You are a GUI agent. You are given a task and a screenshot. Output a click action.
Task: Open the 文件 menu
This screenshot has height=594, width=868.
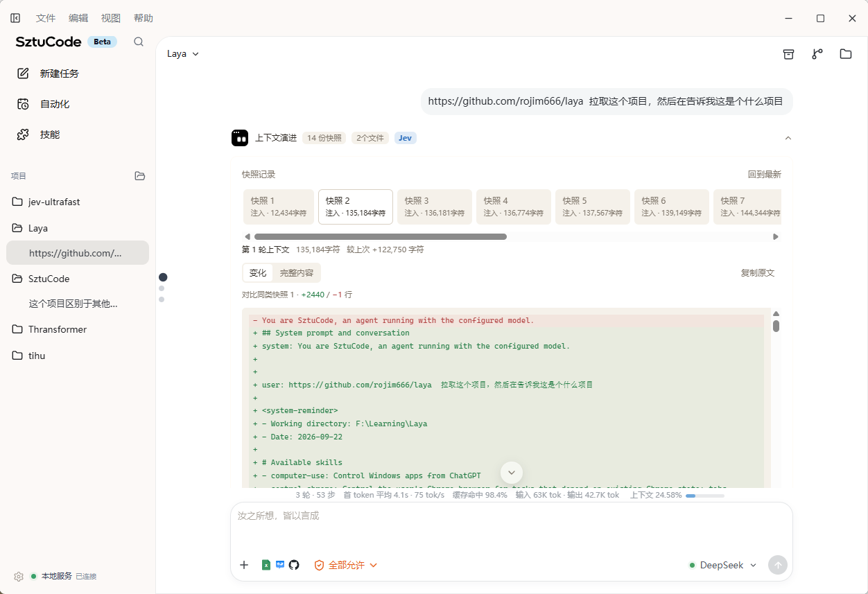pyautogui.click(x=46, y=18)
